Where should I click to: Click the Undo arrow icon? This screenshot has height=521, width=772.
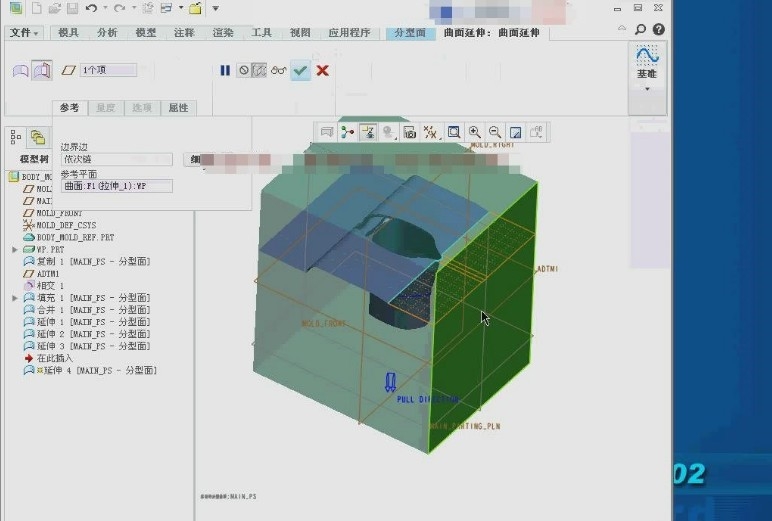[x=91, y=8]
